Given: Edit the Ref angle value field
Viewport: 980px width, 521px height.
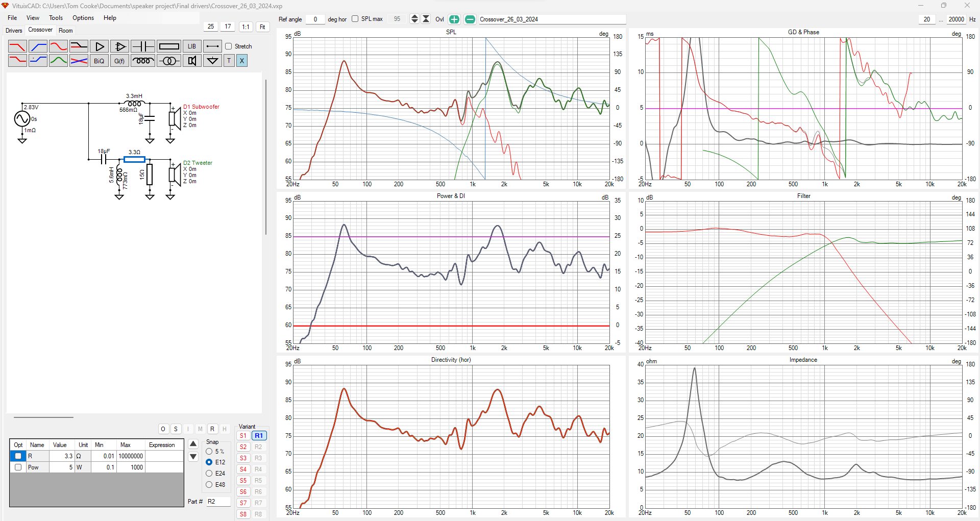Looking at the screenshot, I should tap(315, 19).
